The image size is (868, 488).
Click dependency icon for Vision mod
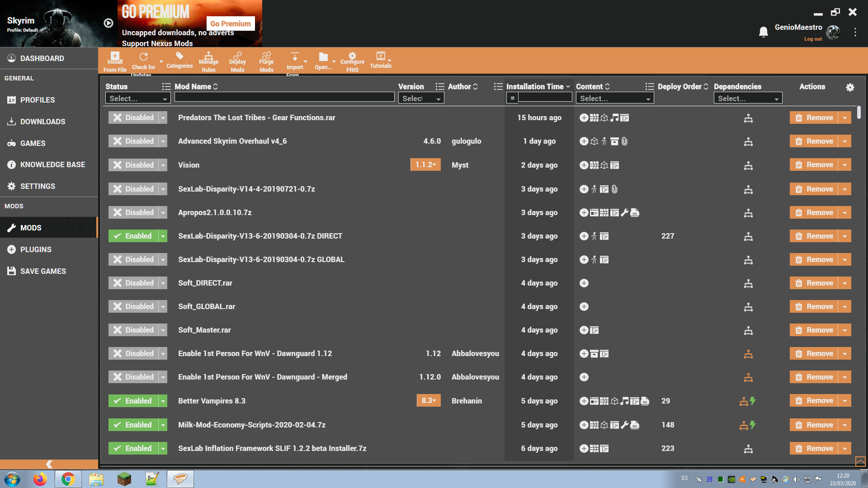point(749,165)
